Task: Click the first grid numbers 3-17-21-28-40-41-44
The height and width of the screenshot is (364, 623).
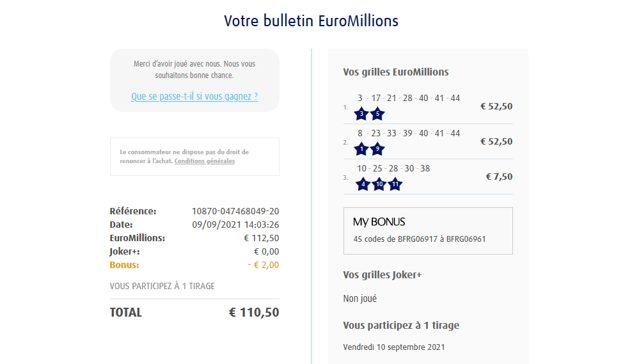Action: point(408,98)
